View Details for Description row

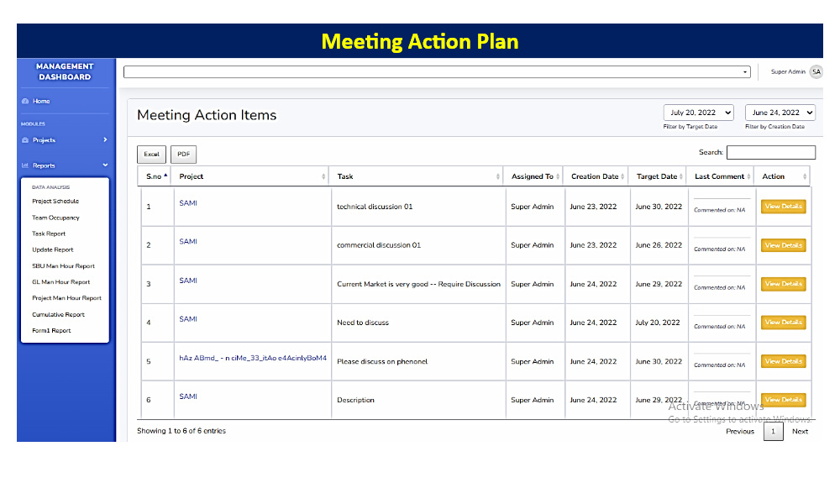click(x=783, y=400)
